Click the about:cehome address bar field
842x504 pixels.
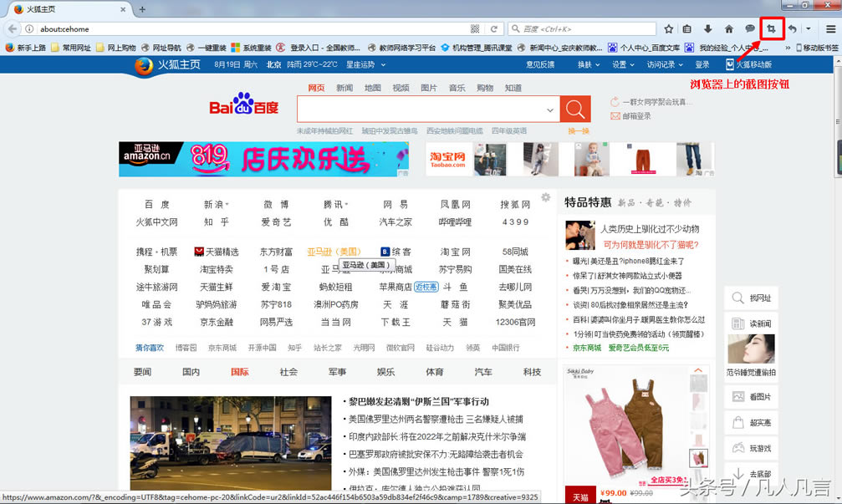coord(251,28)
